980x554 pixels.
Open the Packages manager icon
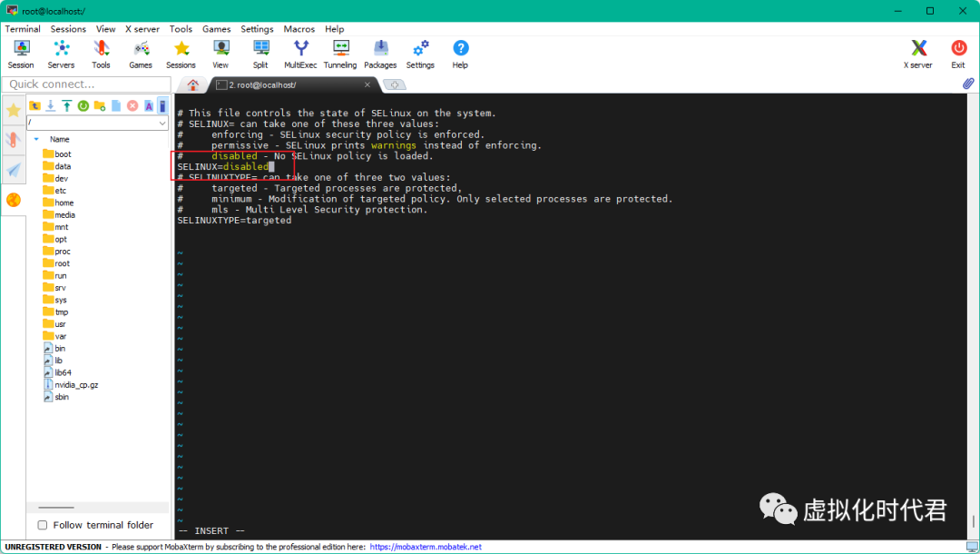click(380, 54)
